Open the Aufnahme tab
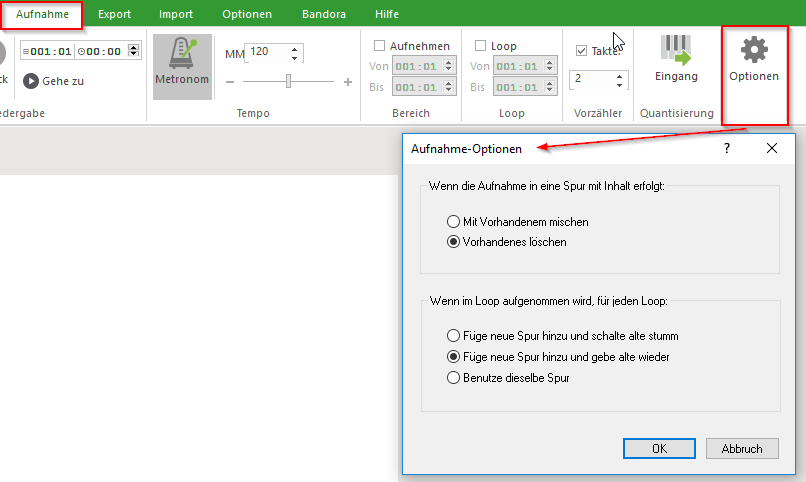806x482 pixels. click(x=42, y=14)
